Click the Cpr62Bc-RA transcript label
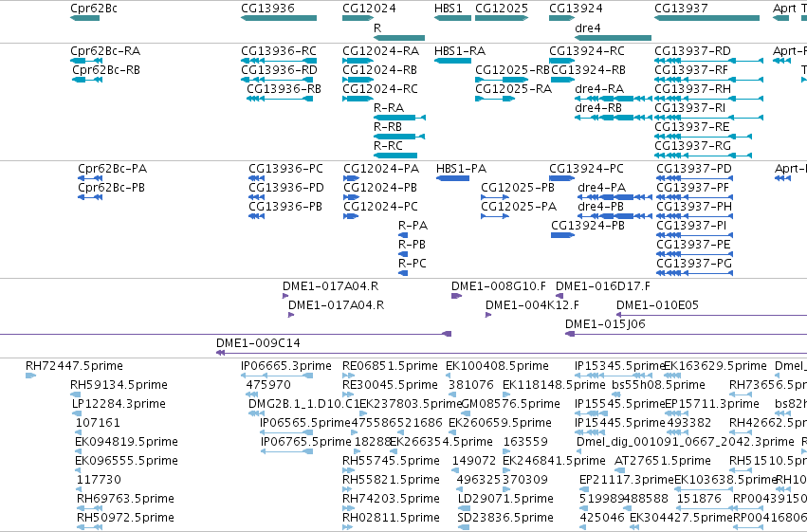The width and height of the screenshot is (807, 532). pyautogui.click(x=105, y=51)
